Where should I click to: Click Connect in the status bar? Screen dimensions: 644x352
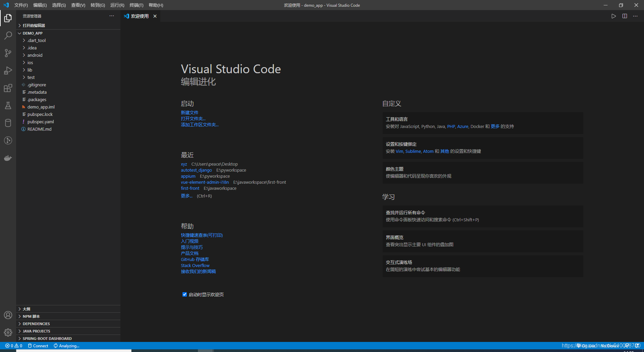38,346
